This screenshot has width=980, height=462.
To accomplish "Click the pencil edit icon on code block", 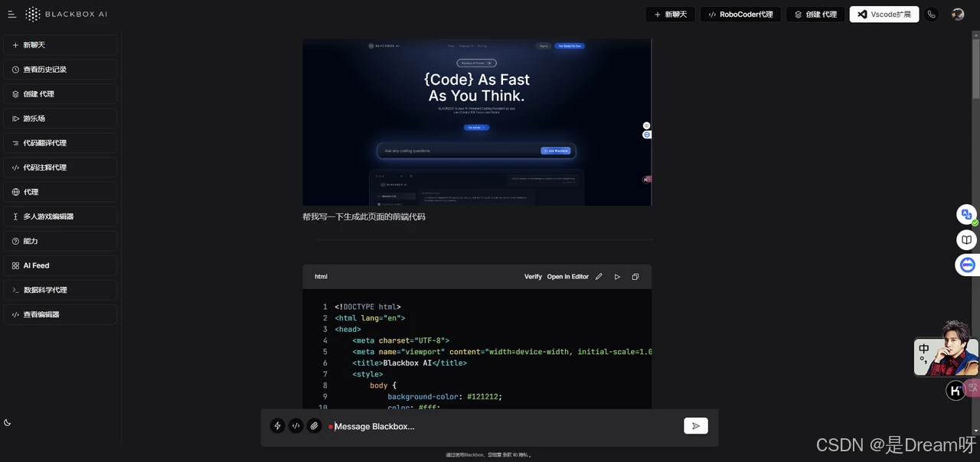I will 599,277.
